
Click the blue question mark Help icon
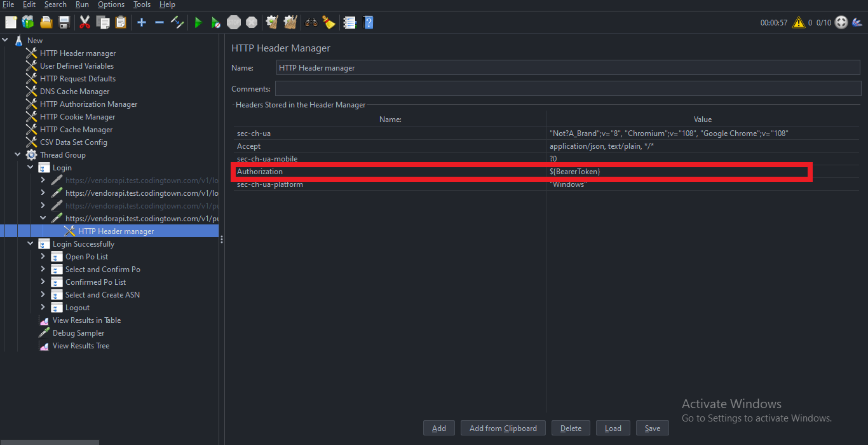[x=368, y=22]
